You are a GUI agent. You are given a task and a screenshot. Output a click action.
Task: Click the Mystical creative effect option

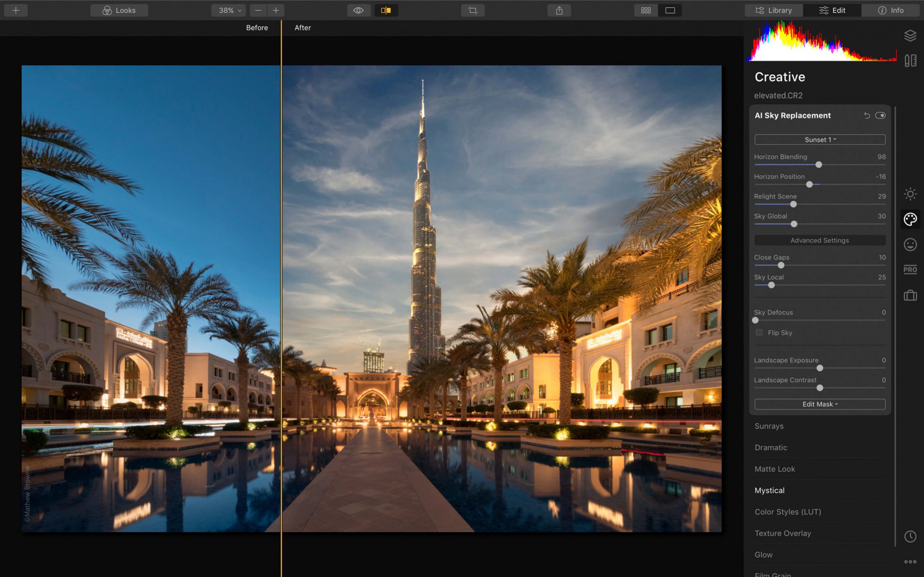pyautogui.click(x=770, y=490)
